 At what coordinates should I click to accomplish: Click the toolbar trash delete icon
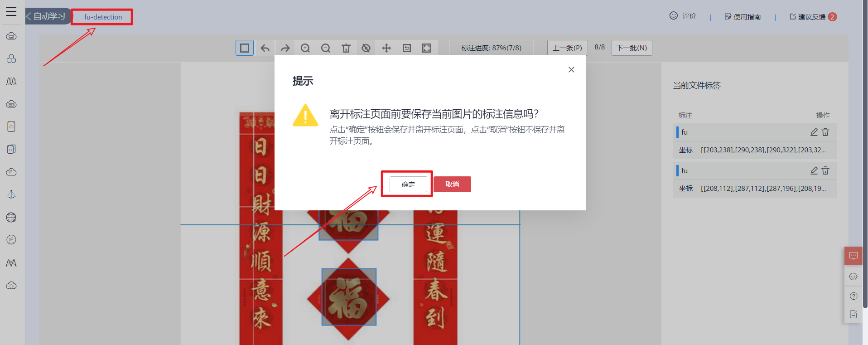pos(346,48)
